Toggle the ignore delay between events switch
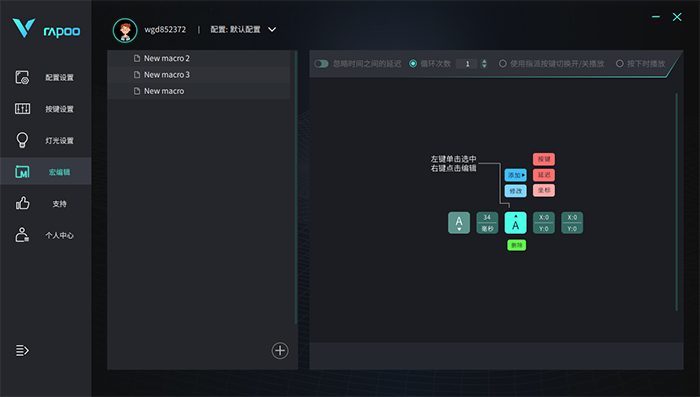 click(321, 64)
